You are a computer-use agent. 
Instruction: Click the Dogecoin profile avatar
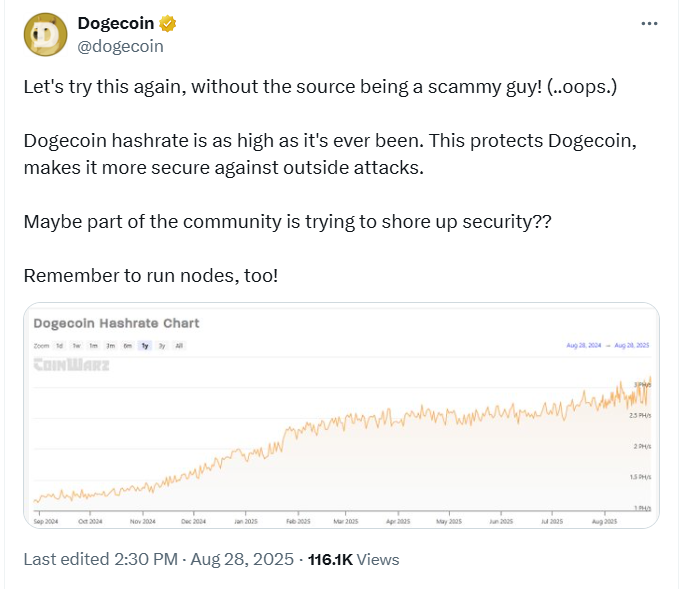click(46, 35)
